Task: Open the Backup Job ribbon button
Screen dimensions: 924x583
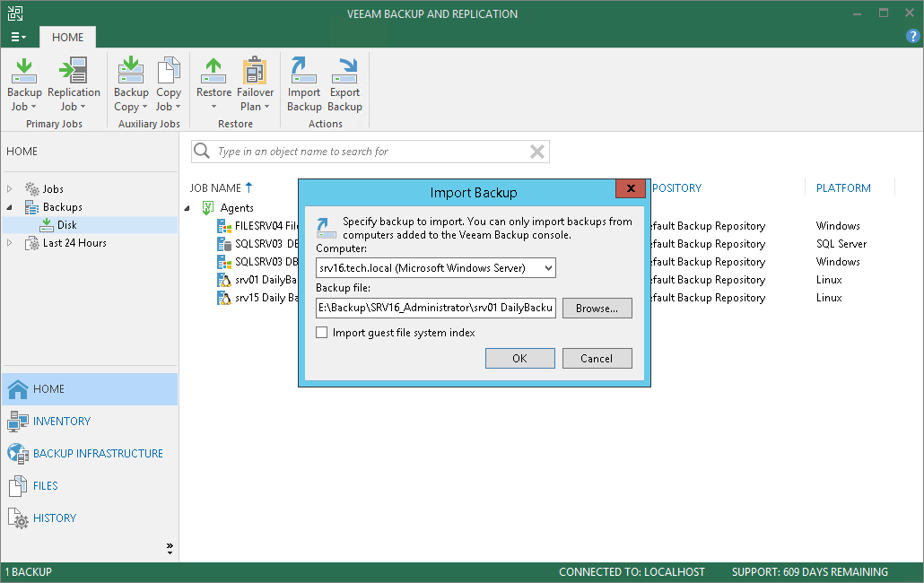Action: (24, 85)
